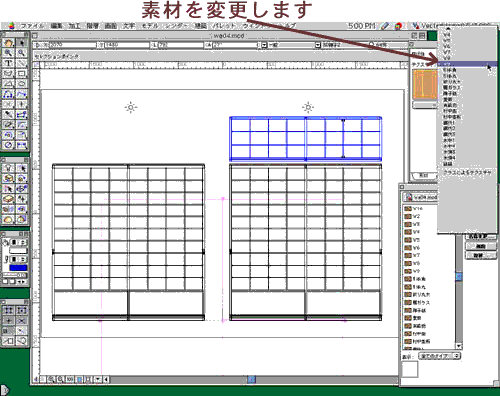
Task: Select the Arc tool in tool palette
Action: [8, 84]
